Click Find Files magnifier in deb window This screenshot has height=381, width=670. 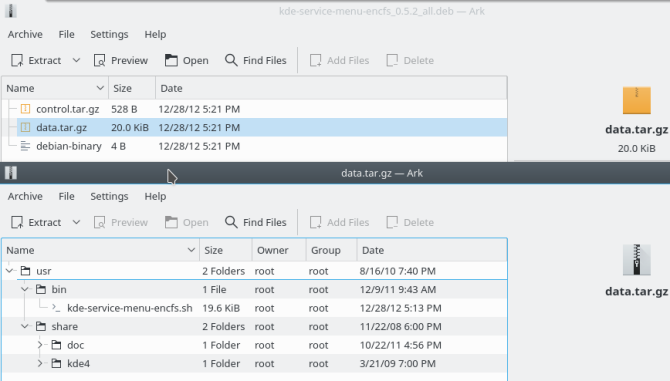click(231, 61)
